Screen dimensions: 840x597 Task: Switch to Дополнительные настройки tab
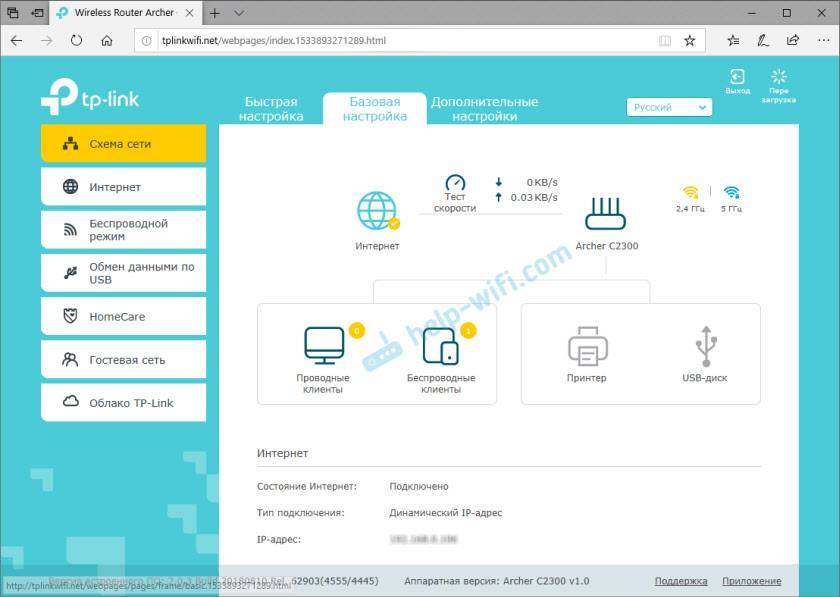pos(484,109)
